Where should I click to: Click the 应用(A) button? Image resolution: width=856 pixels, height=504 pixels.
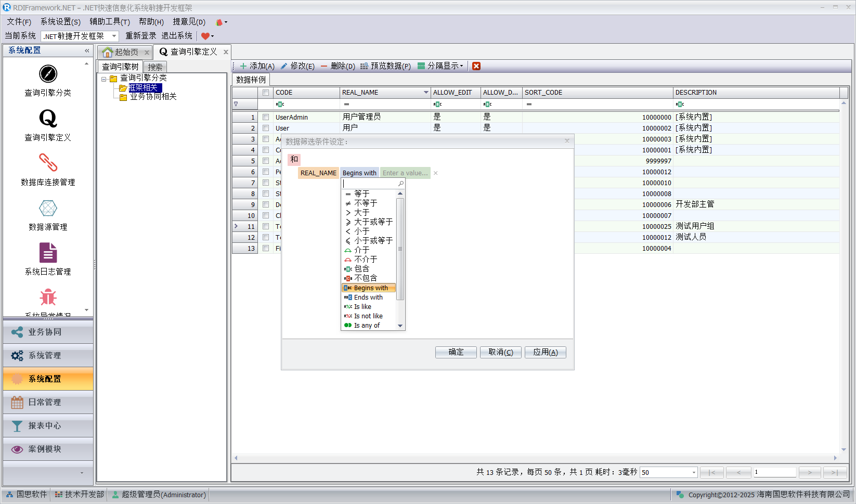pos(545,352)
